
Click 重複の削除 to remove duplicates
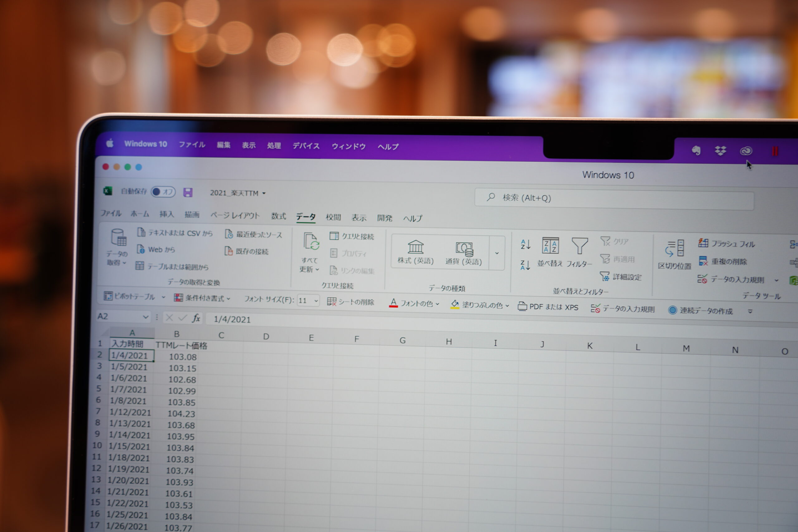pyautogui.click(x=723, y=261)
